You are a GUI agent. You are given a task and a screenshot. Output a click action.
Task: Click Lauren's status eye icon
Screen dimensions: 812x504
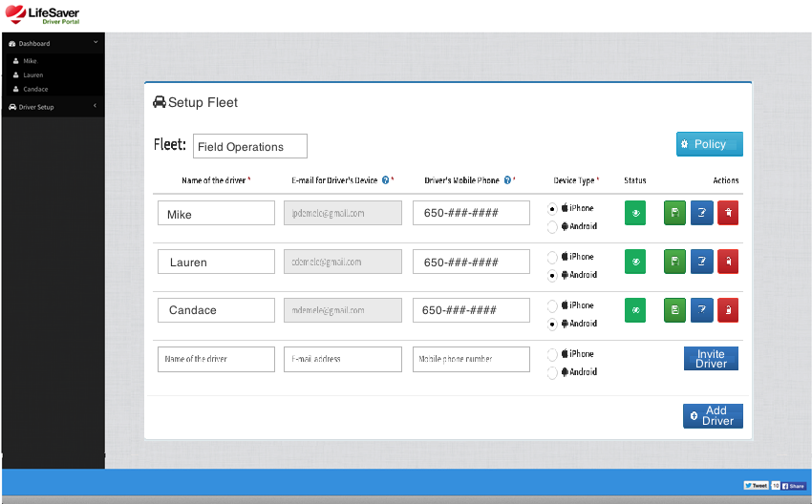[x=635, y=261]
